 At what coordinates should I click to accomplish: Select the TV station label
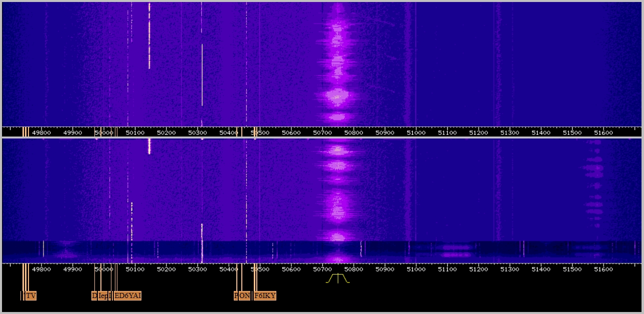31,296
